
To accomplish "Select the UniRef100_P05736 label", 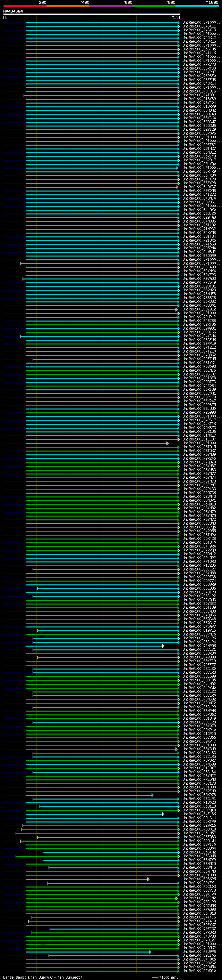I will (199, 493).
